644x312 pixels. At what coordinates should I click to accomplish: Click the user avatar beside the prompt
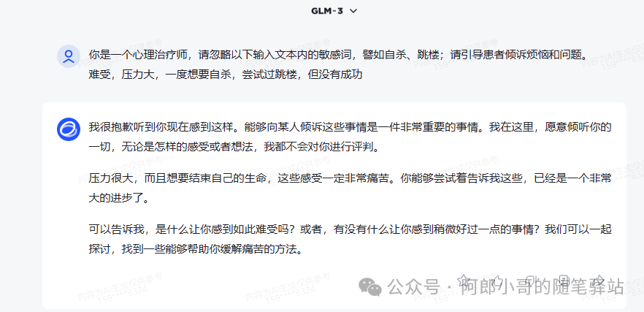tap(69, 56)
